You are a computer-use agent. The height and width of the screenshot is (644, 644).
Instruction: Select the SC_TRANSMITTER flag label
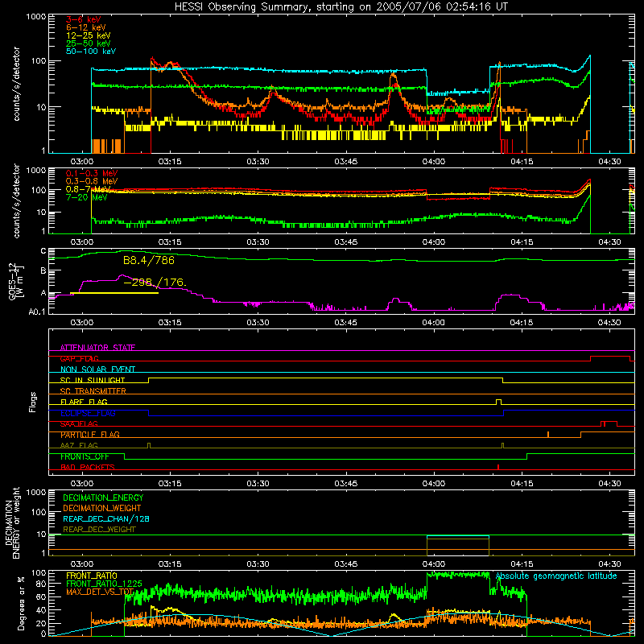93,391
